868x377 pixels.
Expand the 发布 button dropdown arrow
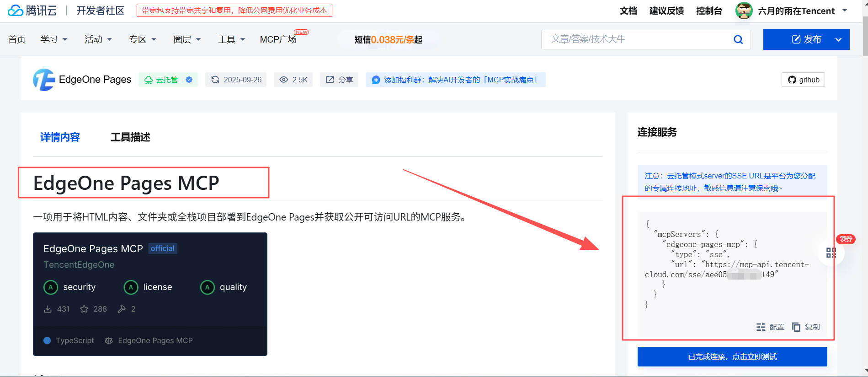pos(839,39)
